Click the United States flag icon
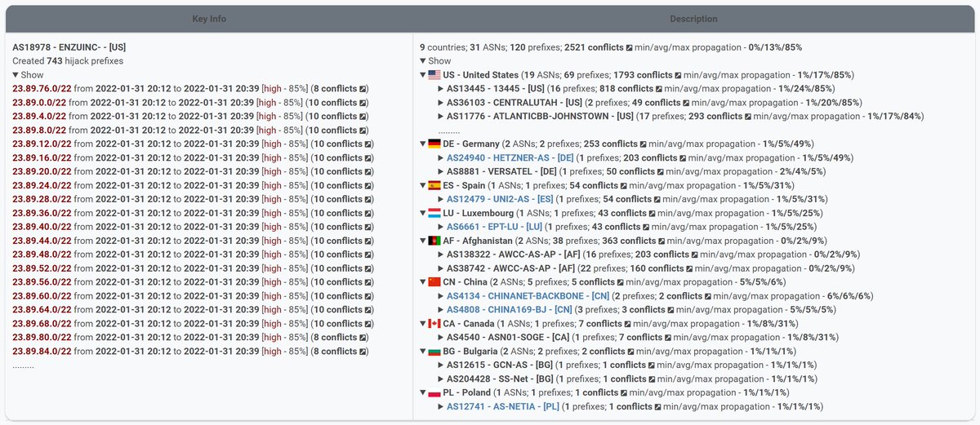The height and width of the screenshot is (425, 980). [x=434, y=75]
